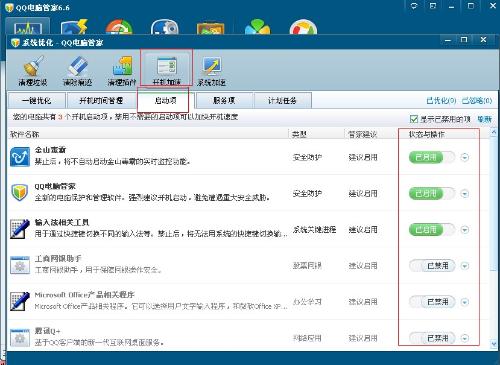500x365 pixels.
Task: Select picture-frame icon in QQ电脑管家6.6 window
Action: pos(210,28)
